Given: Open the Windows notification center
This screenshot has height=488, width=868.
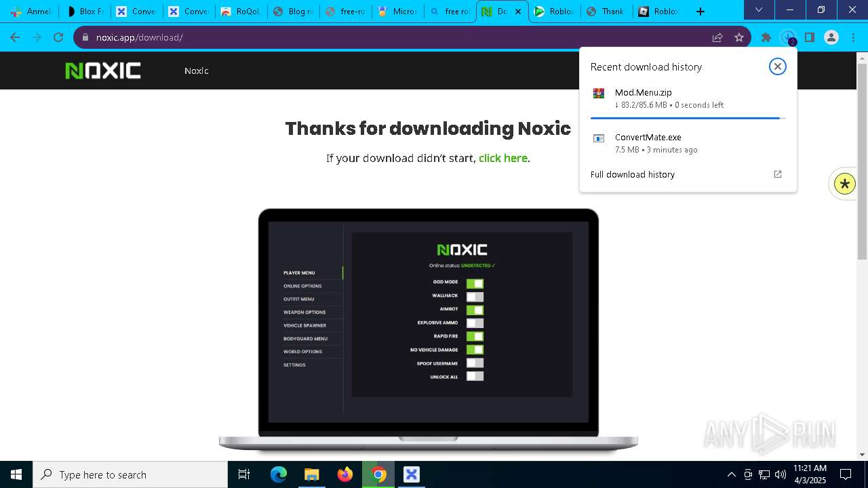Looking at the screenshot, I should coord(846,474).
